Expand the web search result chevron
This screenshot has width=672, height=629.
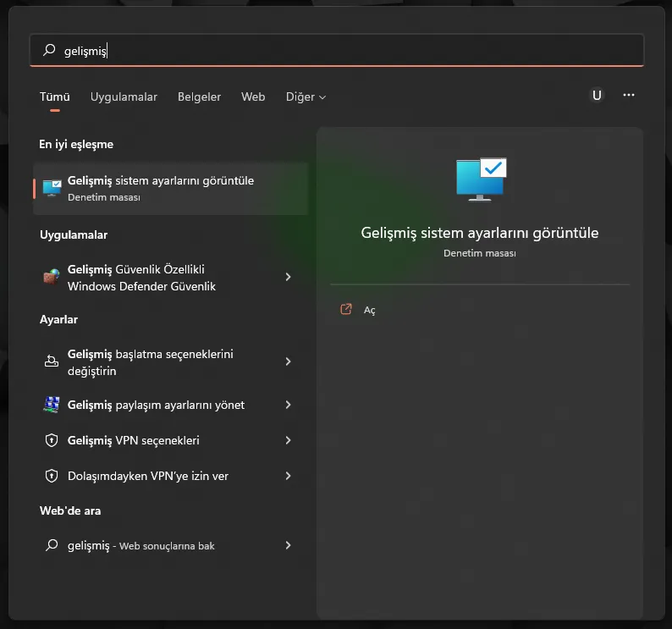289,545
